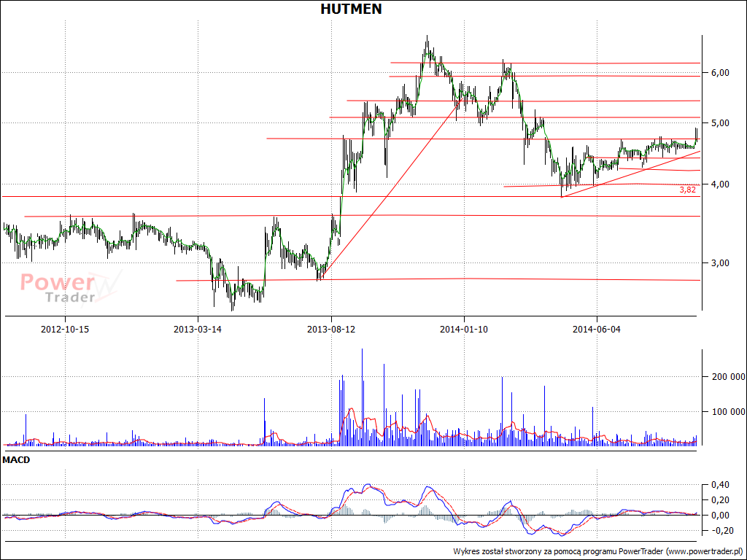Viewport: 747px width, 560px height.
Task: Select the 2012-10-15 date label
Action: (65, 329)
